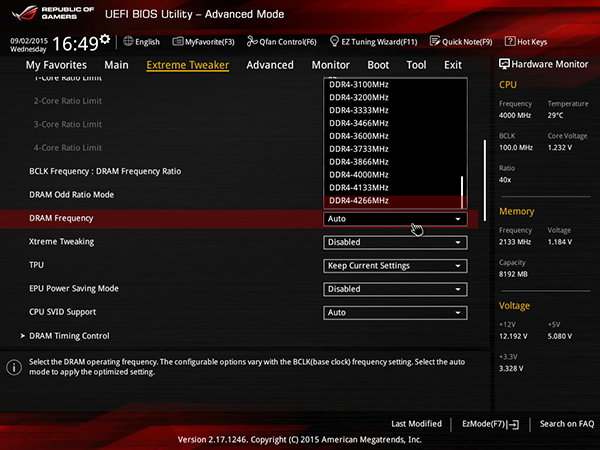Show Hot Keys question mark icon
Image resolution: width=600 pixels, height=450 pixels.
(510, 41)
